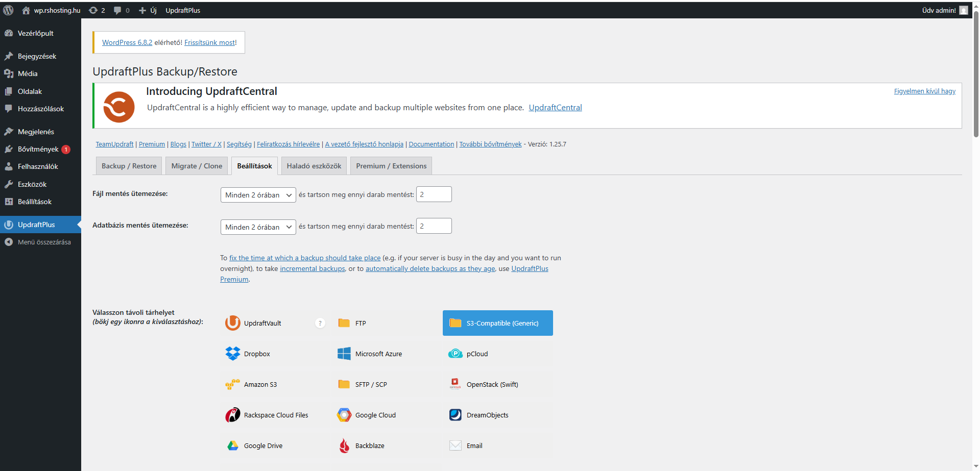Screen dimensions: 980x471
Task: Select Rackspace Cloud Files storage
Action: [276, 414]
